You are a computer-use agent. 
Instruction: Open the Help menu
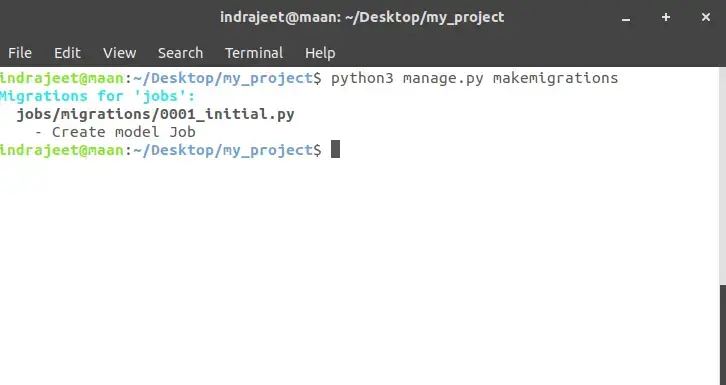click(320, 53)
